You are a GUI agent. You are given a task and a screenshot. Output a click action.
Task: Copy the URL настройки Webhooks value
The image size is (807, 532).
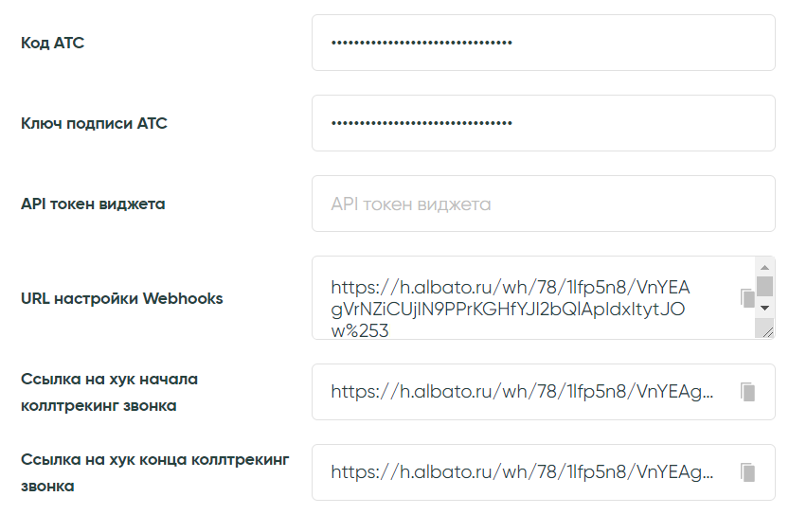point(747,298)
